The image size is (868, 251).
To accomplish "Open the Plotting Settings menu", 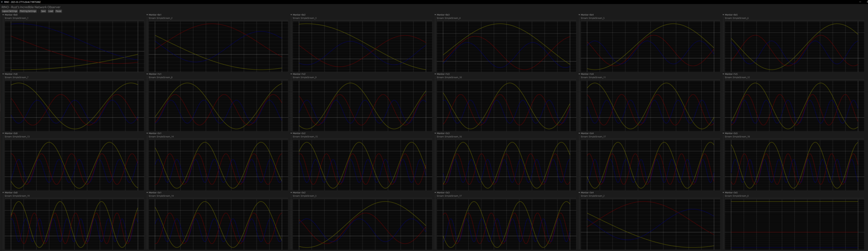I will click(28, 11).
